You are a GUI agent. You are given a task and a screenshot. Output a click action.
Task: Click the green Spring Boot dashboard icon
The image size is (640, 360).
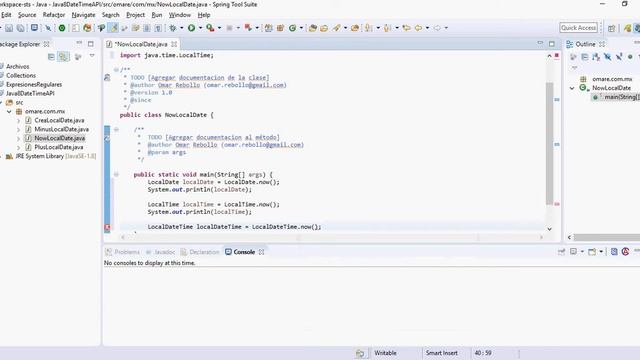[62, 28]
